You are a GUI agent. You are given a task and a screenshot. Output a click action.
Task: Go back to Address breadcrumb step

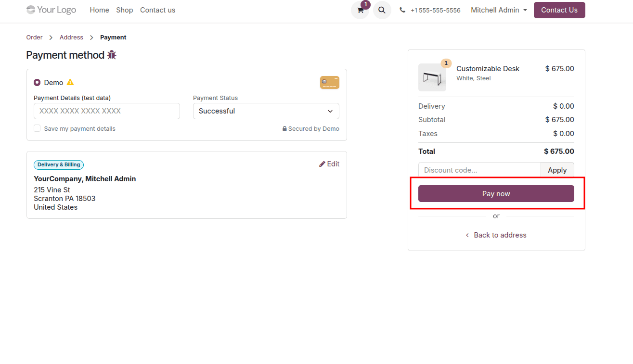tap(71, 38)
